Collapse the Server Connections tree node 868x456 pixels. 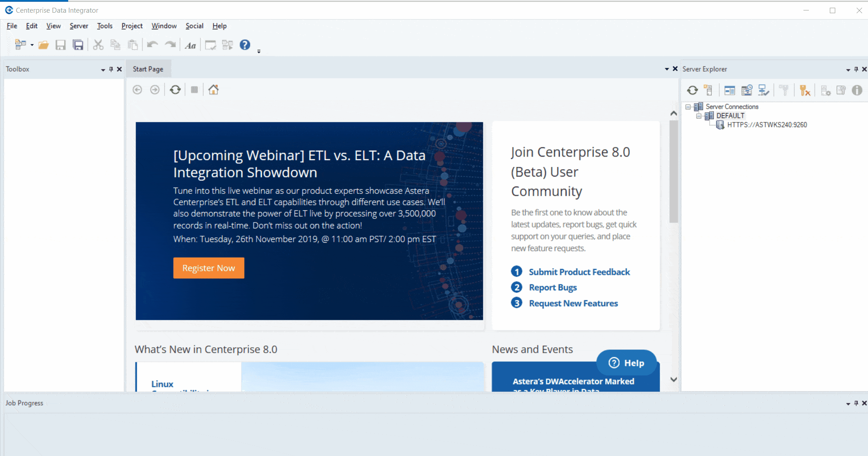688,107
